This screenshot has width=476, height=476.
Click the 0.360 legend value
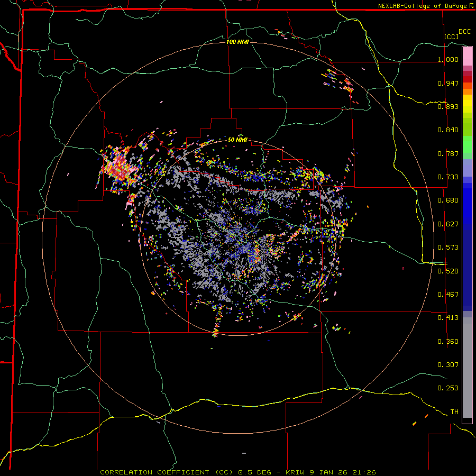pyautogui.click(x=448, y=342)
